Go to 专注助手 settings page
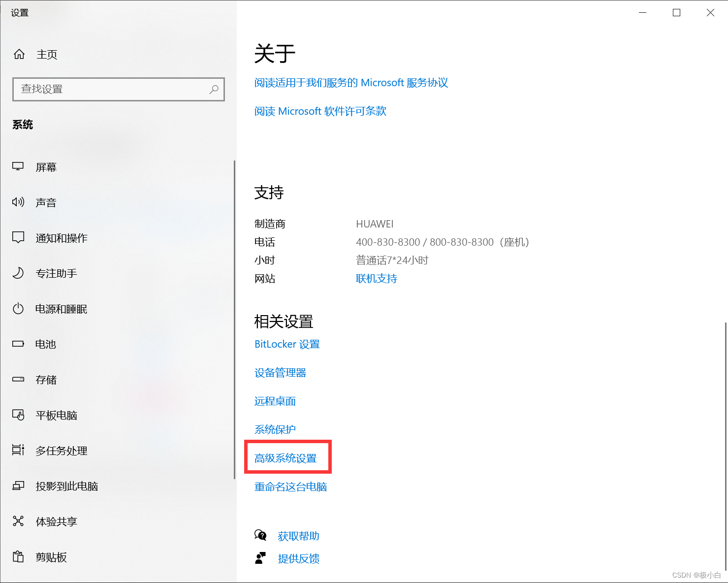728x583 pixels. 57,274
